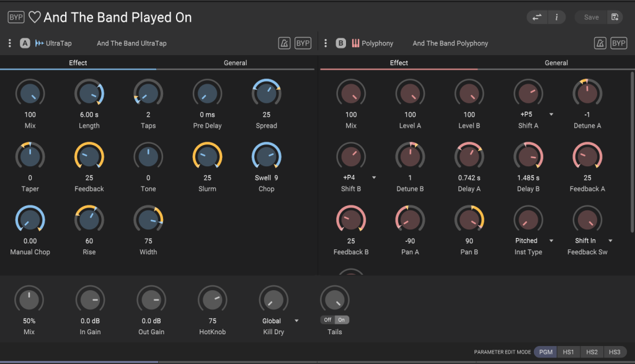Favorite the preset with the heart icon
Screen dimensions: 635x364
point(35,17)
